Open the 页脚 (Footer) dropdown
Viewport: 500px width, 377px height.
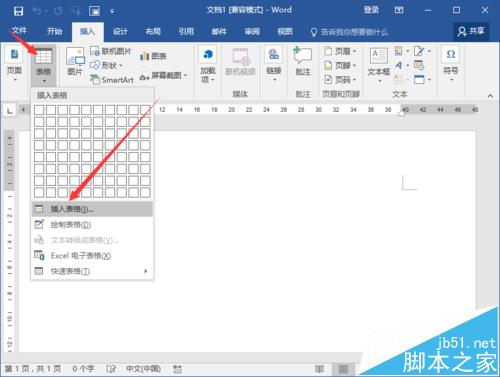(340, 65)
